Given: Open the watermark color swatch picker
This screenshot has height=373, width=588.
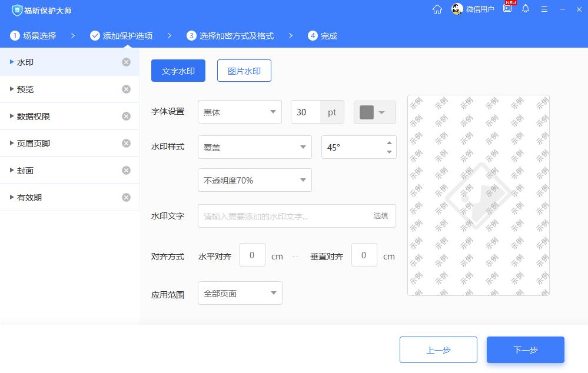Looking at the screenshot, I should click(374, 112).
